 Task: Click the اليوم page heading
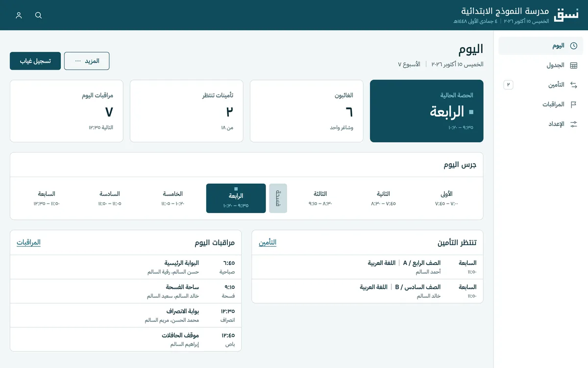[x=471, y=49]
